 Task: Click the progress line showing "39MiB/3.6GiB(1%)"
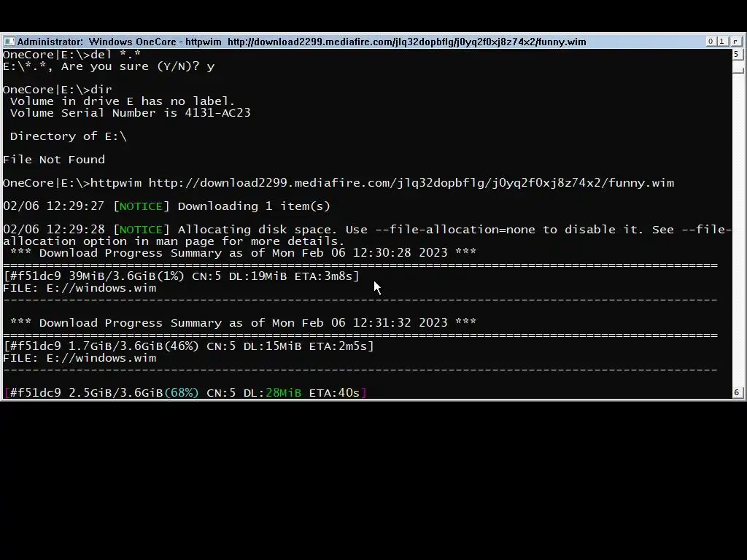point(181,276)
